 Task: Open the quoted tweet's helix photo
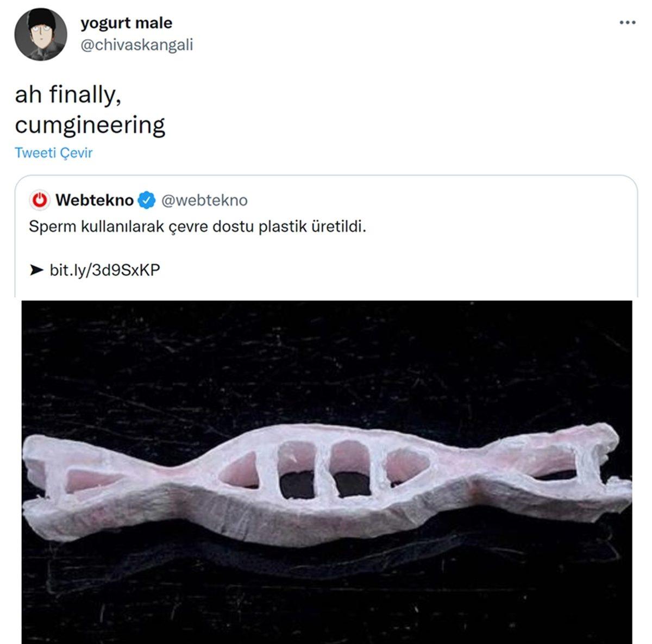[327, 472]
